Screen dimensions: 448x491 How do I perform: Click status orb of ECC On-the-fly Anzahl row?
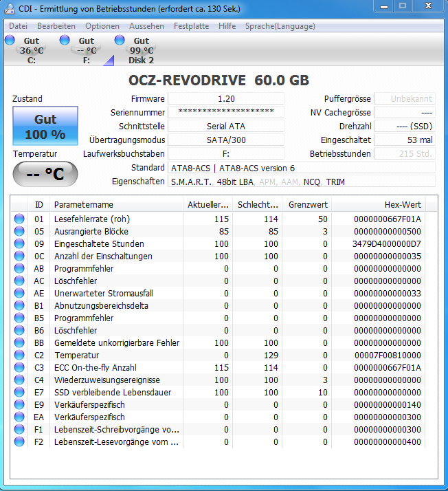(x=19, y=367)
